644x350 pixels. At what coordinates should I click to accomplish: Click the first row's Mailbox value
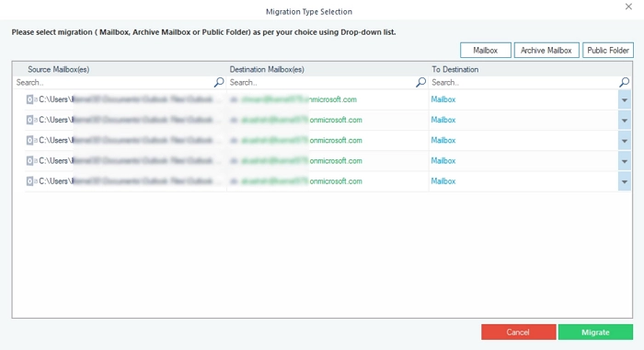pyautogui.click(x=443, y=99)
